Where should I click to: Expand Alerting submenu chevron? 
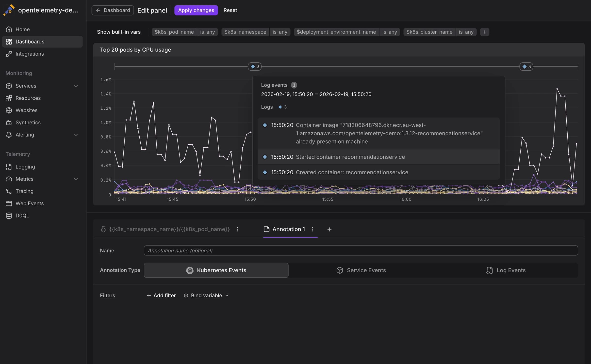[76, 135]
